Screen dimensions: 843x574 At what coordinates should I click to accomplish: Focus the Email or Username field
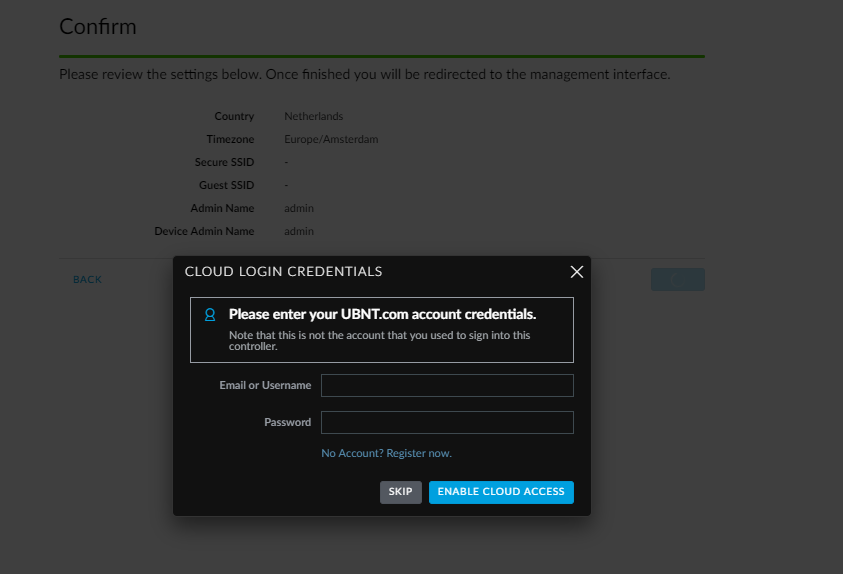[x=447, y=385]
